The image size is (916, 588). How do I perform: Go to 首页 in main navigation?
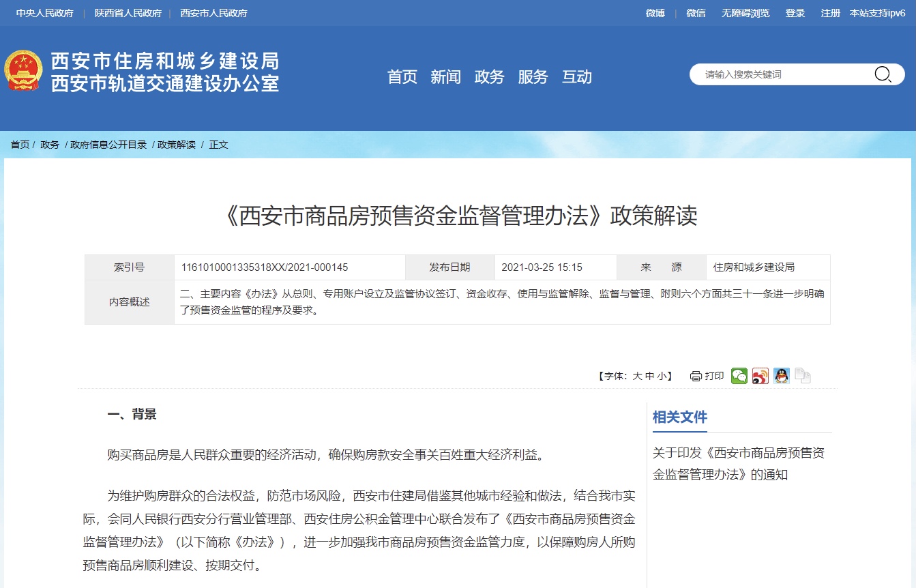pyautogui.click(x=402, y=77)
